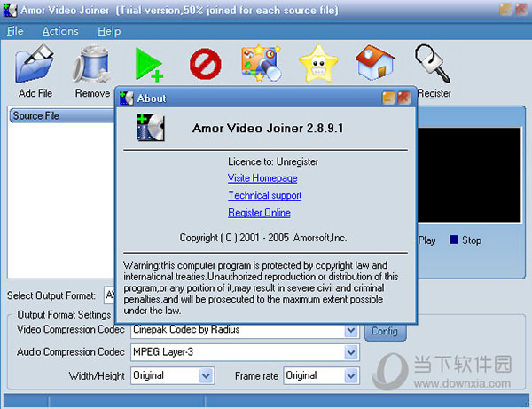
Task: Click the Select Output Format combo box
Action: click(109, 295)
